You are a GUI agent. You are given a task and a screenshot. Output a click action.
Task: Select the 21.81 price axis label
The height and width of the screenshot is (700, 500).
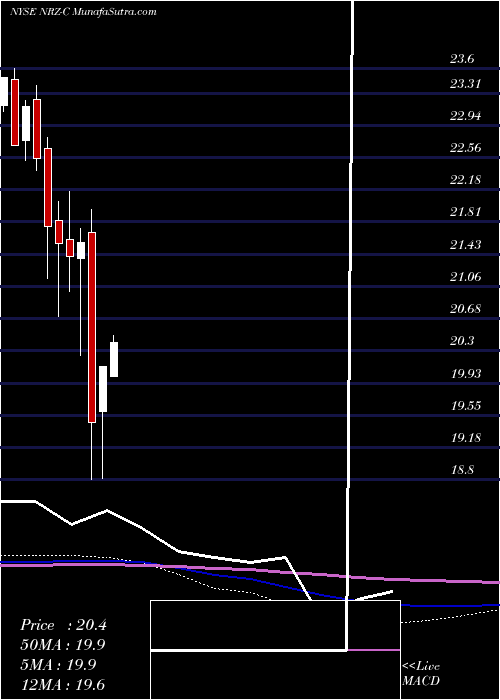click(x=465, y=212)
